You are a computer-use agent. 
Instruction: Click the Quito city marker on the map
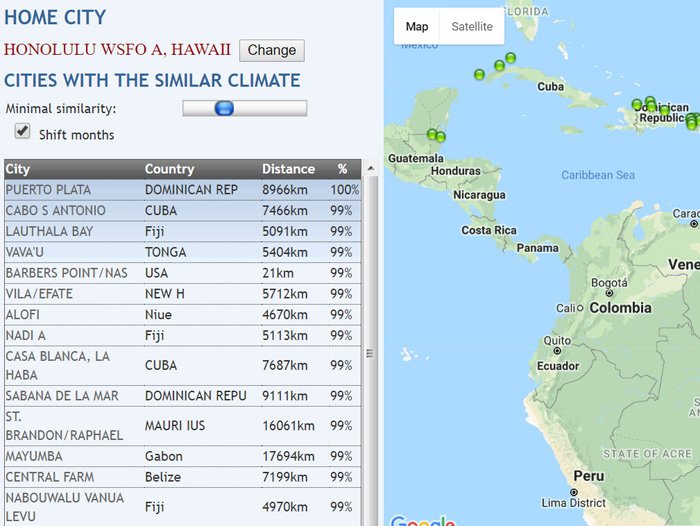pyautogui.click(x=557, y=351)
